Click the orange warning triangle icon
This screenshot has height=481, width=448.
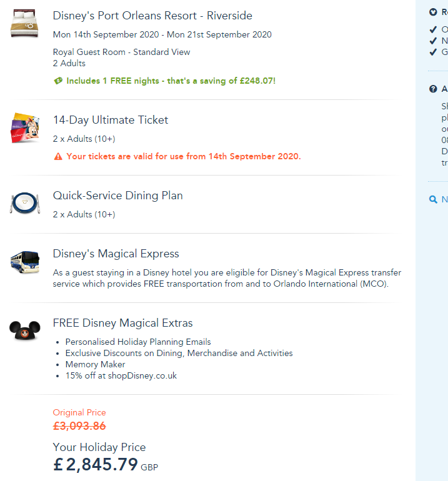click(58, 157)
